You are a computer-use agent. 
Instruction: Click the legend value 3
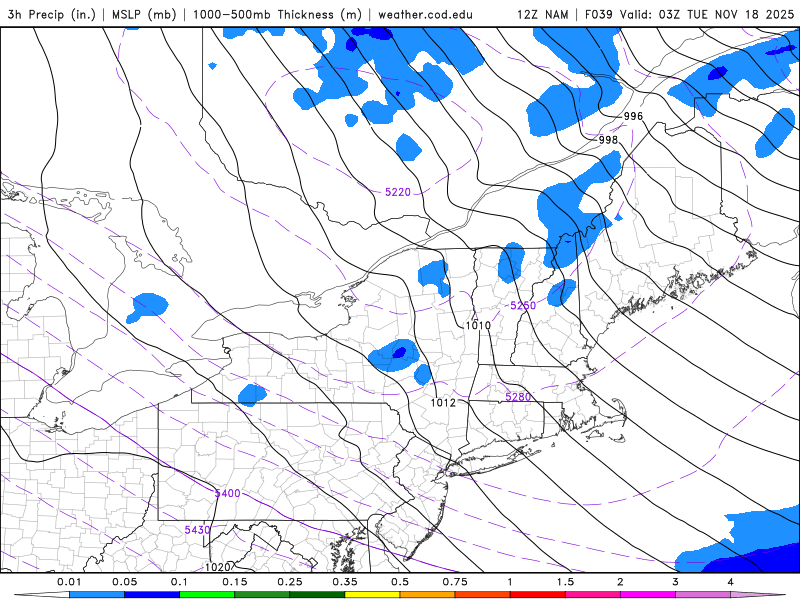pos(676,582)
